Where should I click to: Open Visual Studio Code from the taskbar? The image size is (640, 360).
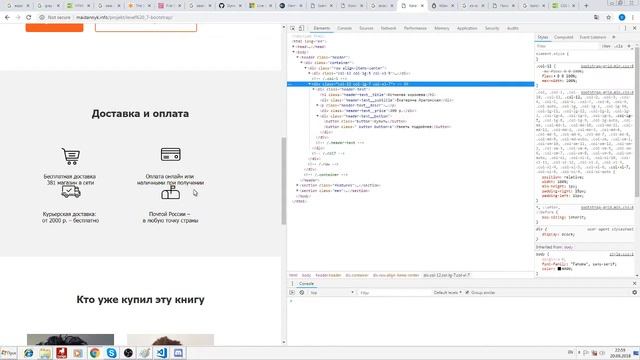point(161,353)
